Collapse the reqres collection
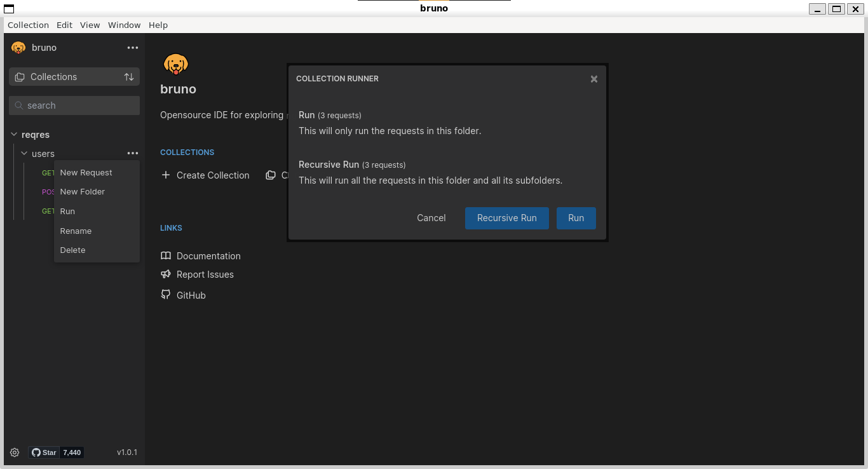868x469 pixels. coord(14,134)
